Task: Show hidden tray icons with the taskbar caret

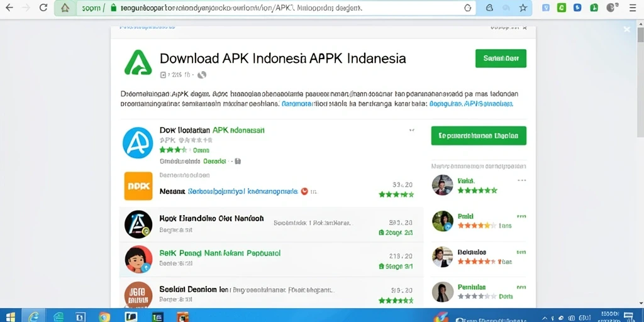Action: click(x=545, y=318)
